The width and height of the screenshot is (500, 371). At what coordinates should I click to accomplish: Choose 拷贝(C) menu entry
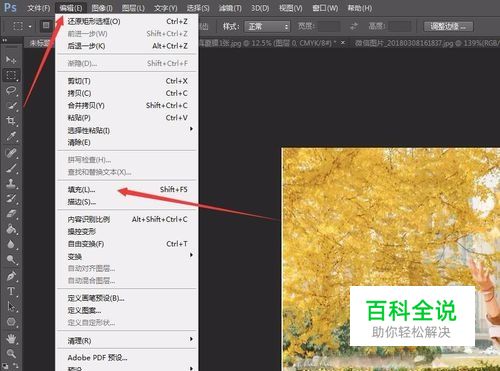tap(127, 93)
